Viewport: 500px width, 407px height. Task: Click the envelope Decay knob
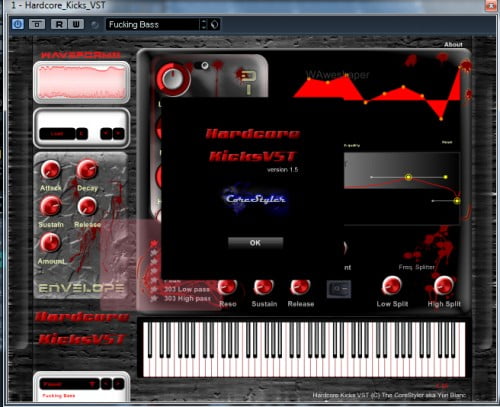click(x=87, y=169)
